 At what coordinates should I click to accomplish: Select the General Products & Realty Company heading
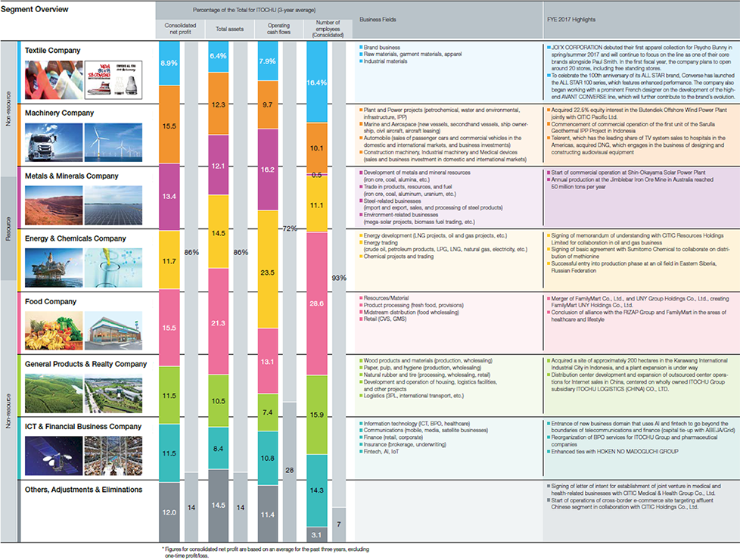86,364
